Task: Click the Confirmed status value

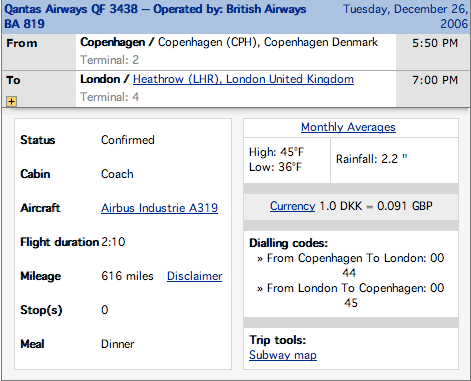Action: 128,140
